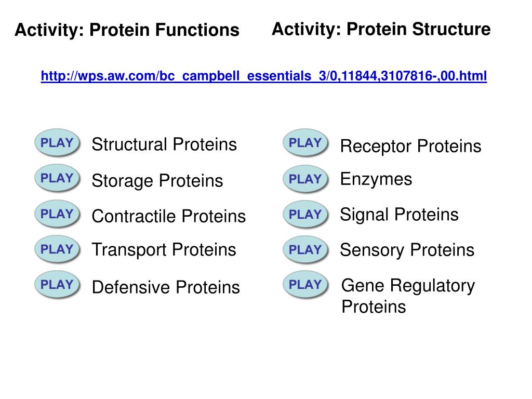Click the Transport Proteins label text
Screen dimensions: 532x399
pyautogui.click(x=164, y=250)
